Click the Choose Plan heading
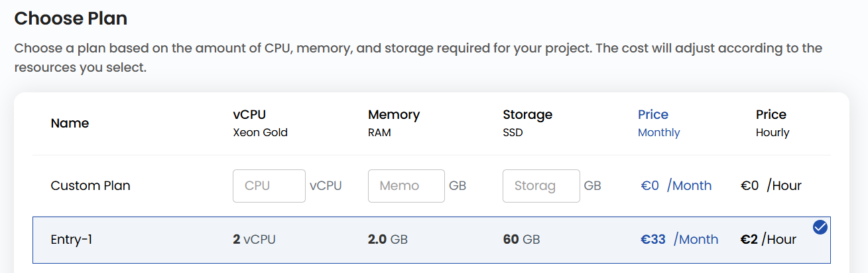868x273 pixels. coord(70,19)
